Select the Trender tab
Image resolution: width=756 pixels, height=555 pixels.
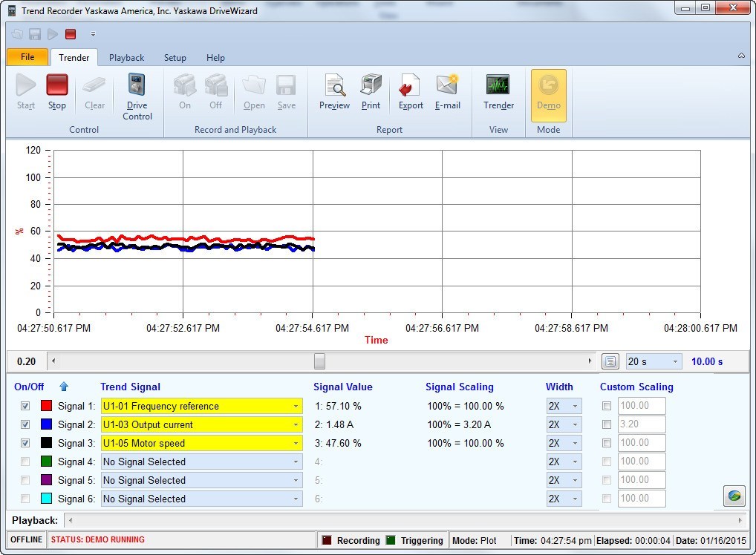click(74, 57)
